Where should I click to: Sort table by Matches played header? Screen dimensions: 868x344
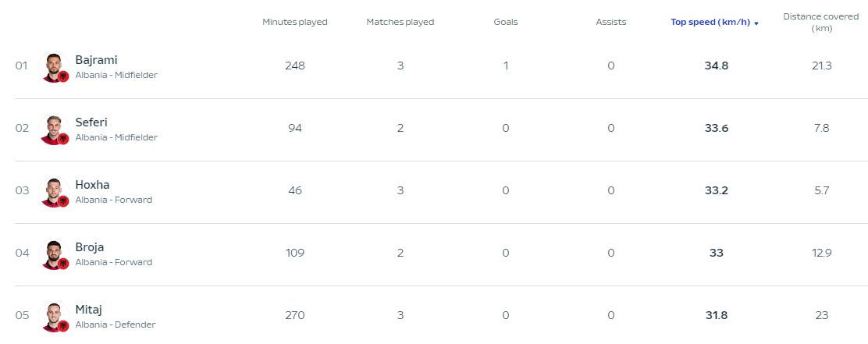[400, 22]
